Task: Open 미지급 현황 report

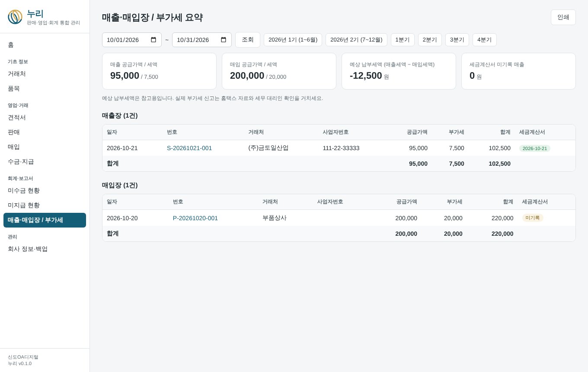Action: tap(45, 205)
